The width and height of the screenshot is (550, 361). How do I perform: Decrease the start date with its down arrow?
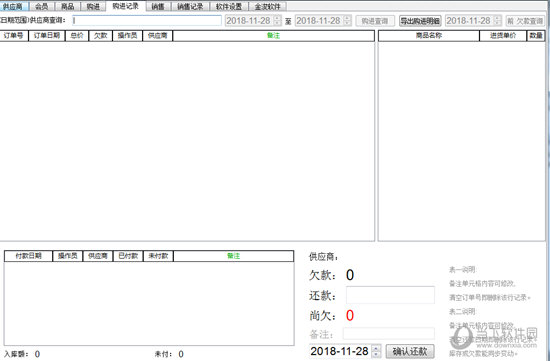[277, 23]
